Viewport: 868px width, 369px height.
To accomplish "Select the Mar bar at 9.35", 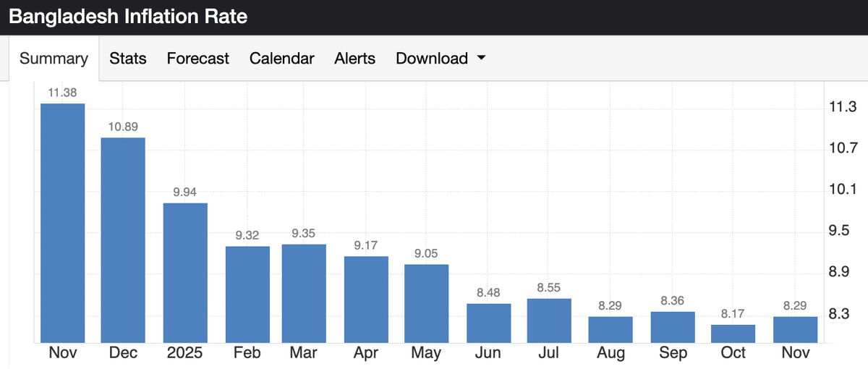I will coord(304,293).
